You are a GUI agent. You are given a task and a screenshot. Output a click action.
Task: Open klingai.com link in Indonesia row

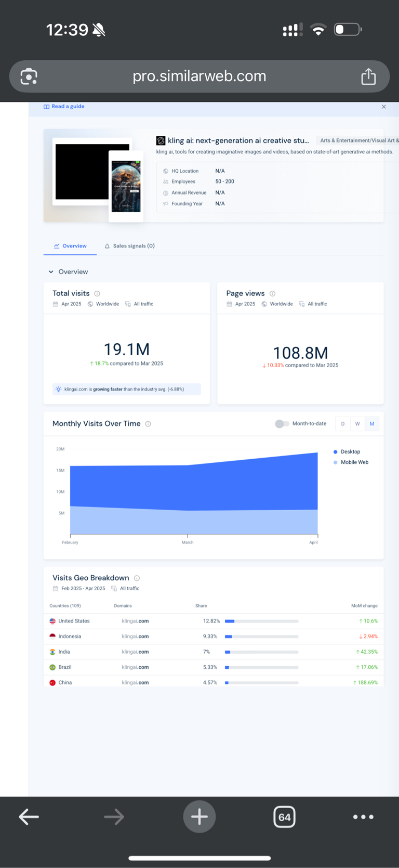coord(135,637)
